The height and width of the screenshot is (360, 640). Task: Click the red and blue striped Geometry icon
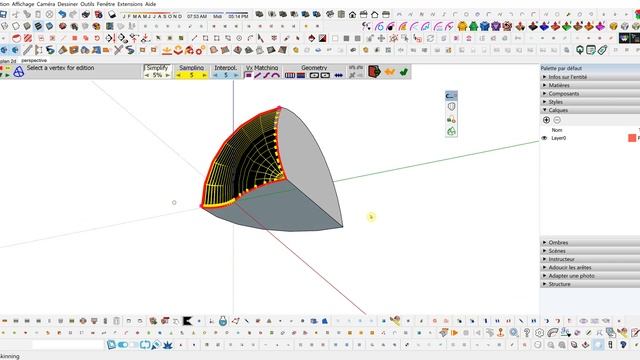click(x=301, y=76)
